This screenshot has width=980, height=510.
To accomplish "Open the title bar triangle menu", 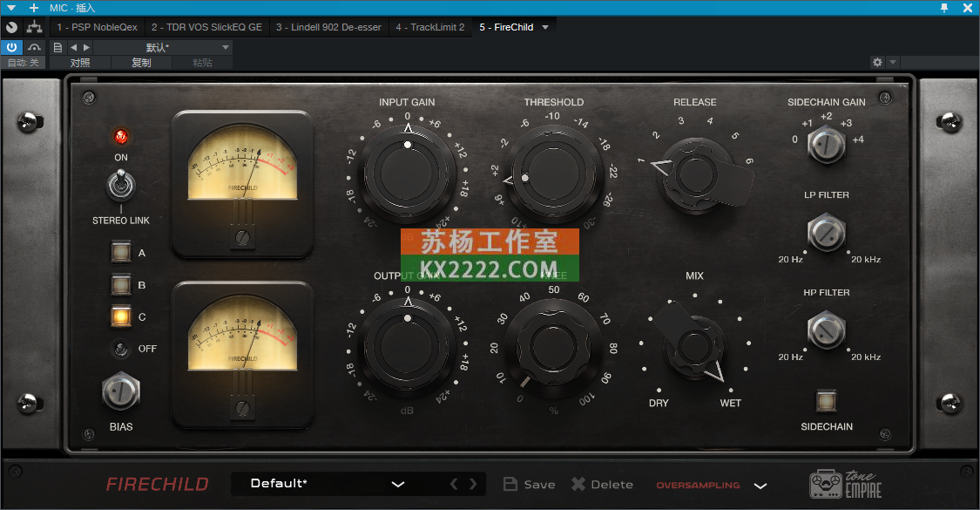I will [11, 8].
